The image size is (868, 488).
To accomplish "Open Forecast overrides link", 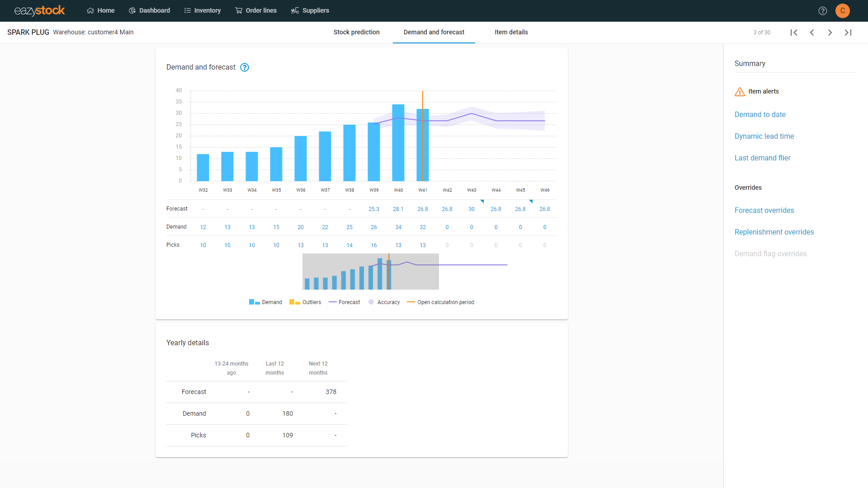I will point(764,210).
